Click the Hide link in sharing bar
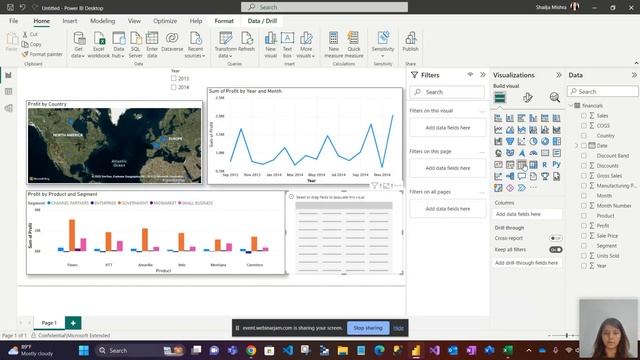The width and height of the screenshot is (640, 360). [x=398, y=328]
